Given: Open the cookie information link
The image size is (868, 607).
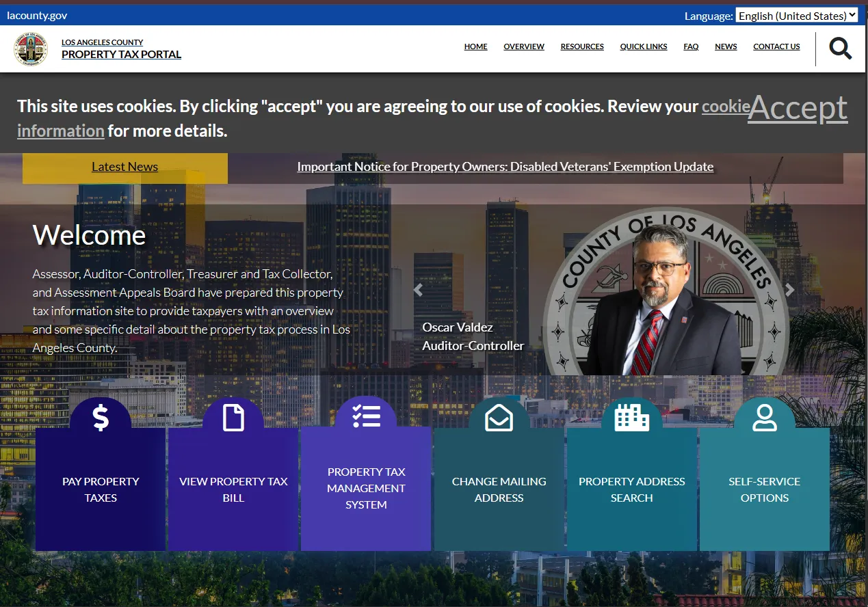Looking at the screenshot, I should 61,131.
